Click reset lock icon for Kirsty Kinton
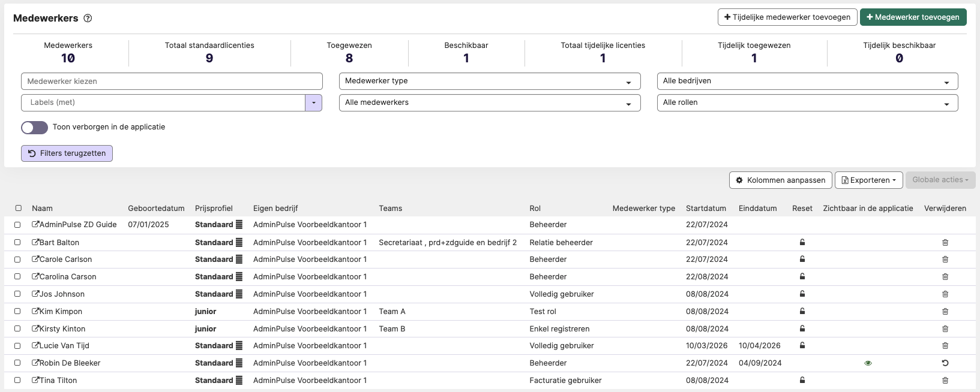This screenshot has width=980, height=392. [x=802, y=328]
